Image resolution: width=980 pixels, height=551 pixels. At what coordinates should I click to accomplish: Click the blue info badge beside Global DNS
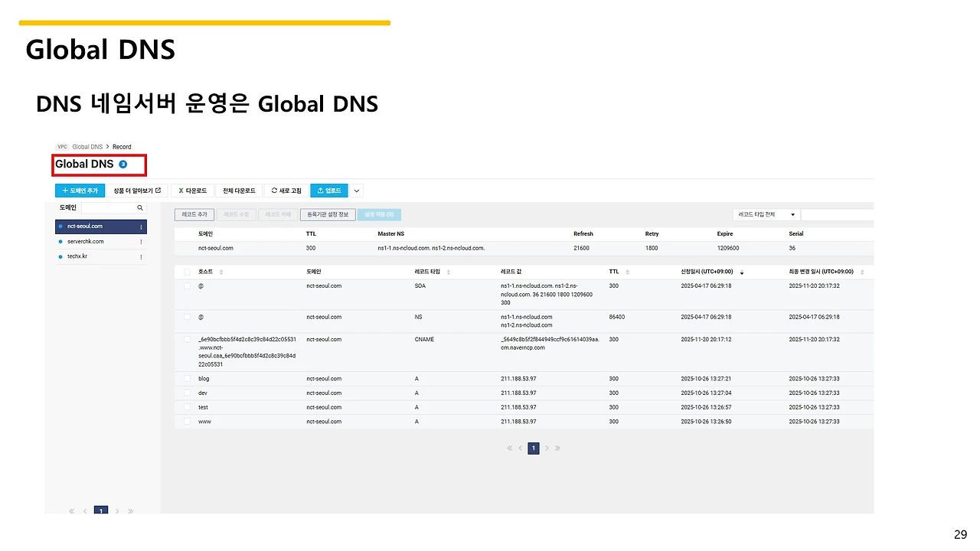[x=123, y=165]
